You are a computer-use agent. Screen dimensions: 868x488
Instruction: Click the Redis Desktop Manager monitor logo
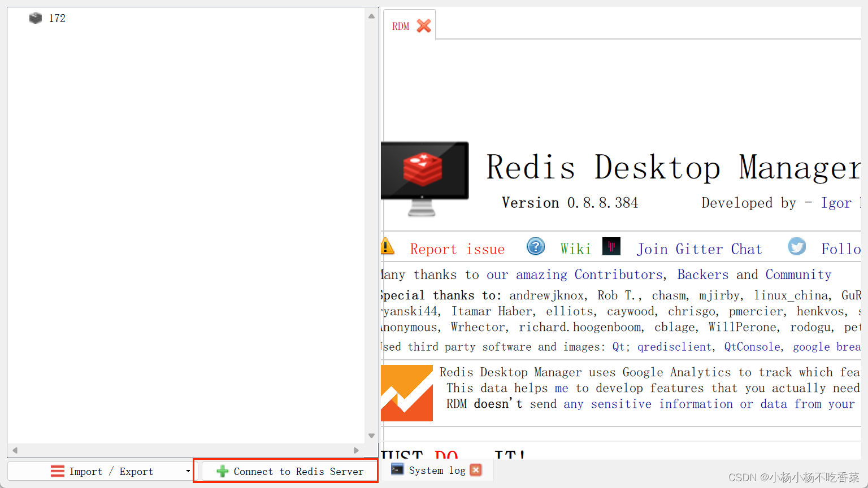coord(424,179)
